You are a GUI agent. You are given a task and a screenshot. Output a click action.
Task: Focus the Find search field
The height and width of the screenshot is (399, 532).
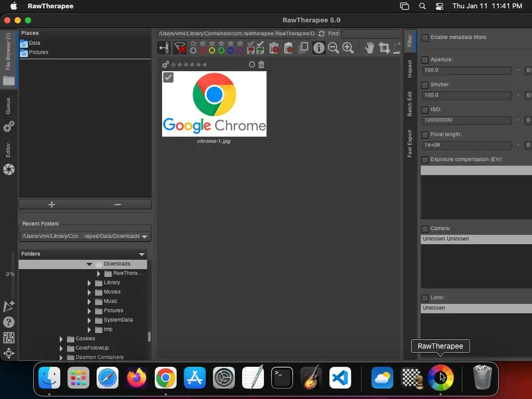click(371, 34)
